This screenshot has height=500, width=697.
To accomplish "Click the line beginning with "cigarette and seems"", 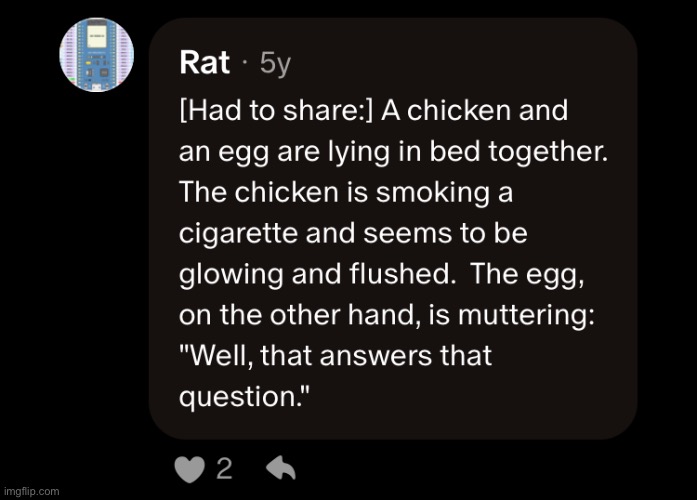I will pyautogui.click(x=353, y=233).
